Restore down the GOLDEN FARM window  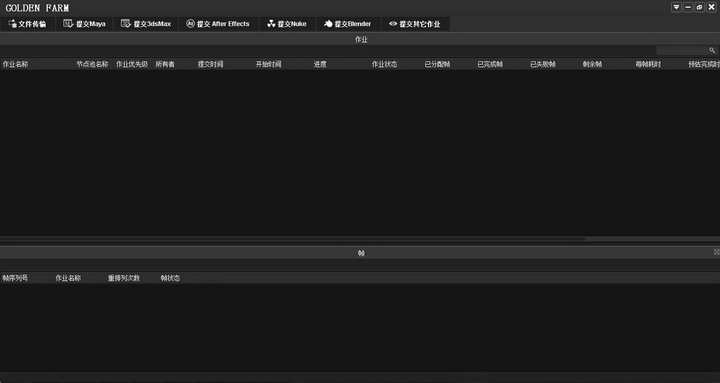(699, 7)
